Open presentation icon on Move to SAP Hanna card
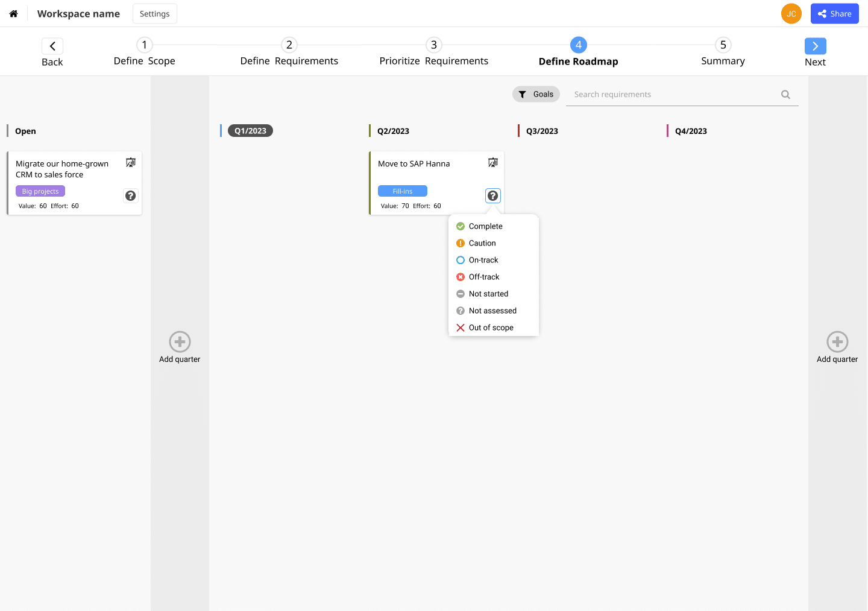868x611 pixels. tap(492, 162)
